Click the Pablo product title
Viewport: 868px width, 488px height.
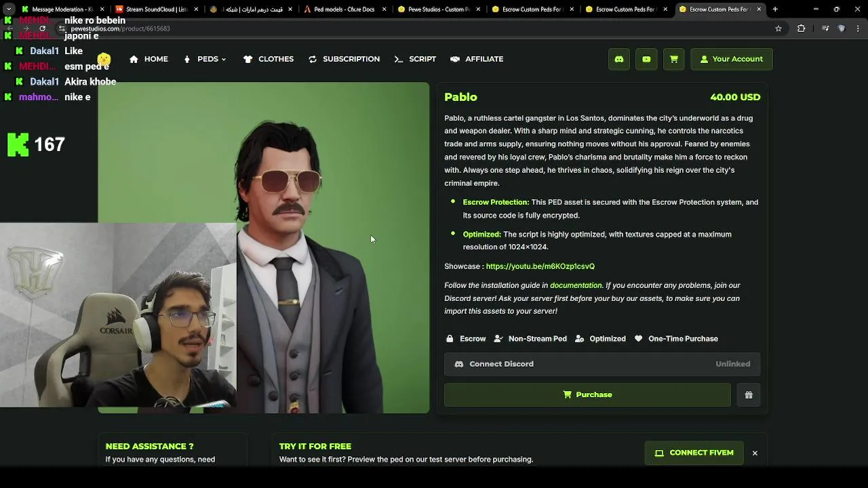coord(460,97)
